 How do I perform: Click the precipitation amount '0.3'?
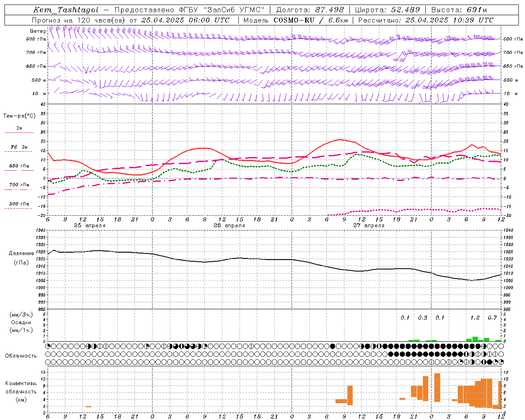[422, 318]
